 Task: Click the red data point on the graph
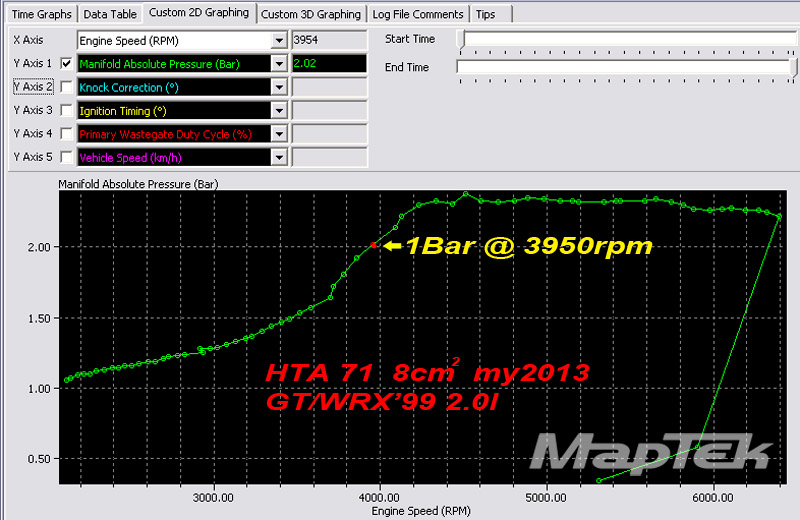(374, 245)
